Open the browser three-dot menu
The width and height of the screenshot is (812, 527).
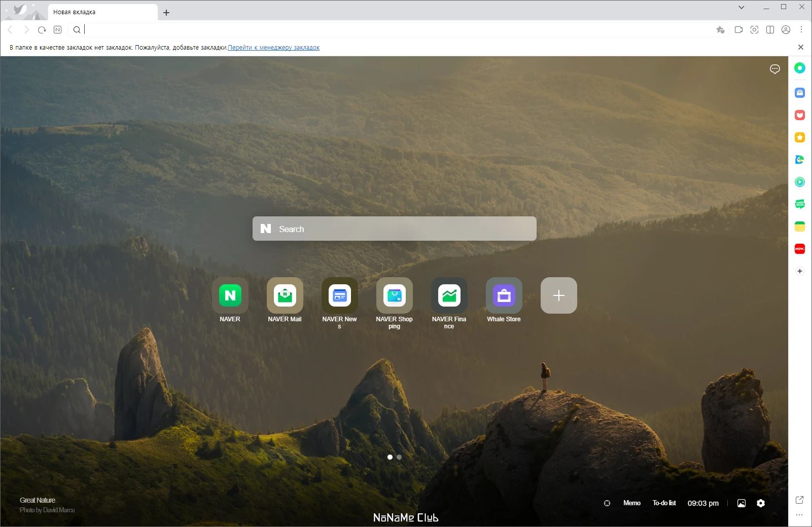[x=801, y=30]
